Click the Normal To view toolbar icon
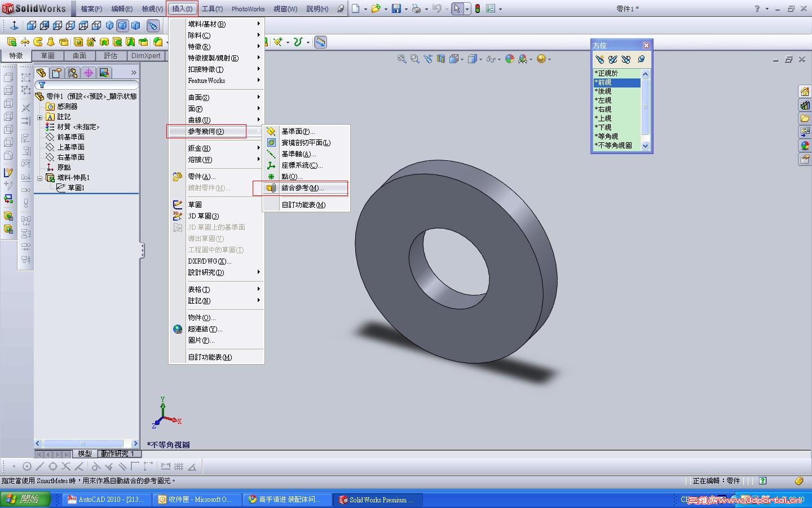Screen dimensions: 812x508 [15, 25]
